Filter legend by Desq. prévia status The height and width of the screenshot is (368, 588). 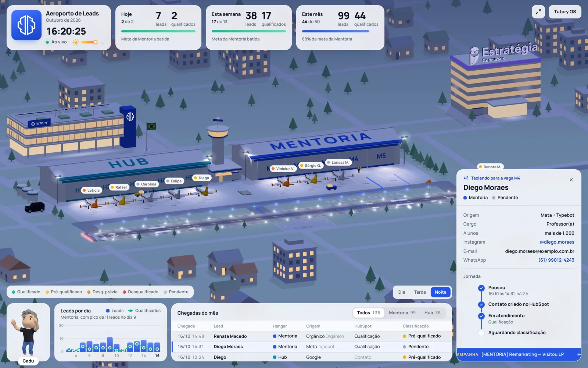point(103,292)
